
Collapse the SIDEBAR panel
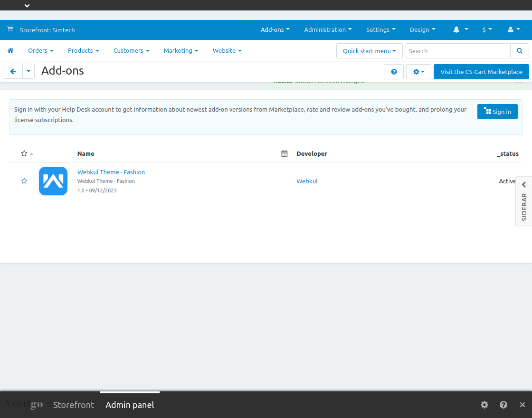click(523, 184)
